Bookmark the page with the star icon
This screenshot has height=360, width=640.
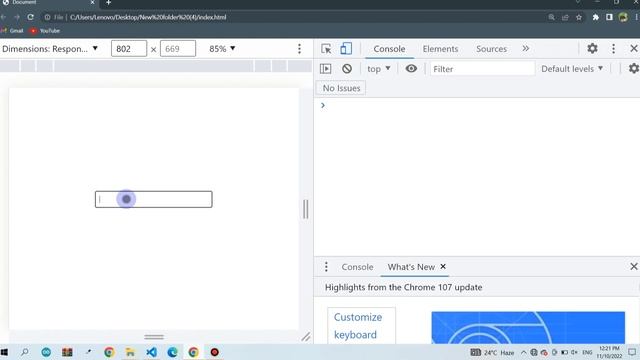coord(579,17)
